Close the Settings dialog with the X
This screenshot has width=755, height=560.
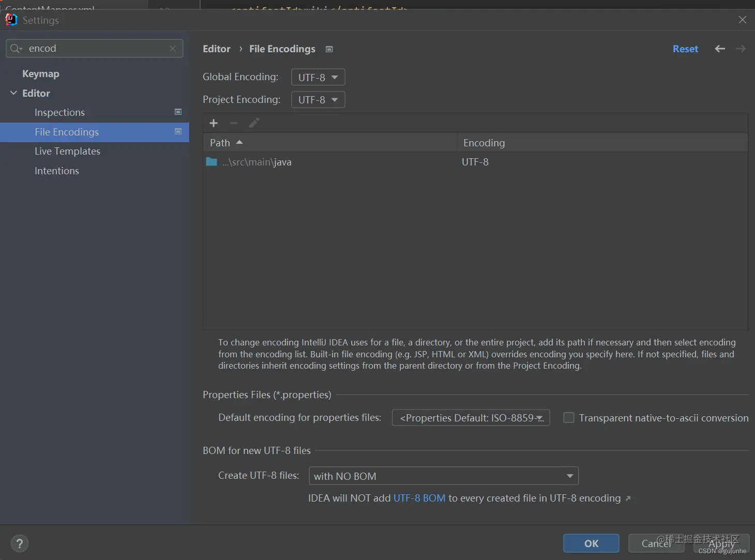[x=742, y=20]
